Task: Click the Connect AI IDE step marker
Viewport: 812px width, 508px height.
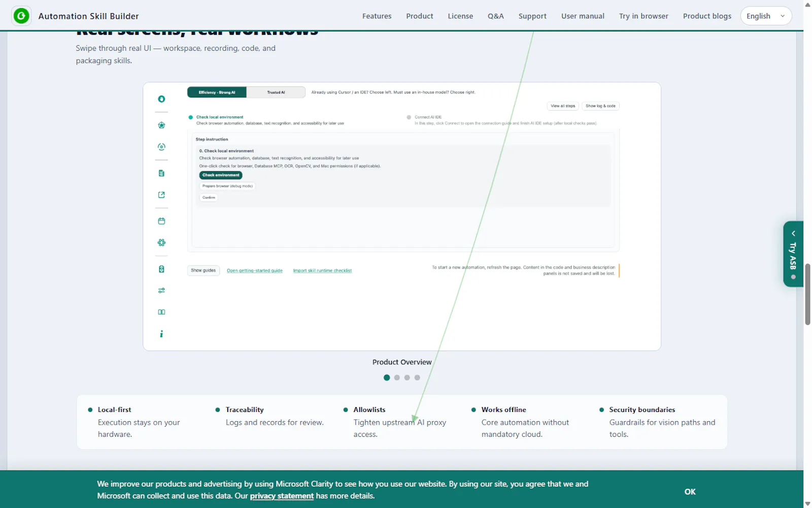Action: [x=409, y=117]
